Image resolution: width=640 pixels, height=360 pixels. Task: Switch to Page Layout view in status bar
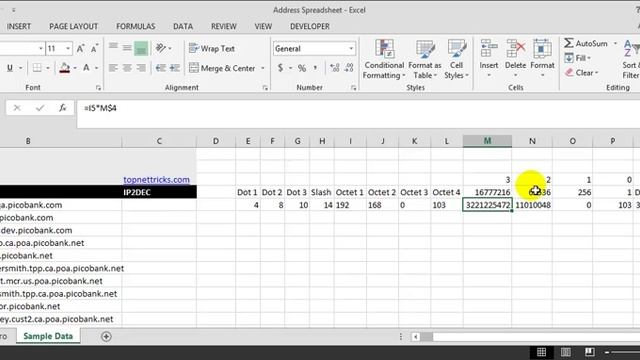click(x=566, y=352)
